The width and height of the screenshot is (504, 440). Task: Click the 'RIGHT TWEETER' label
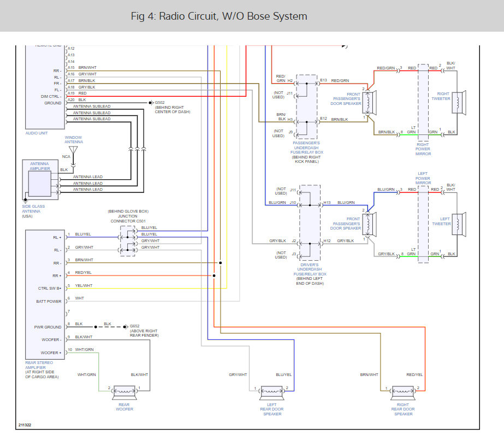click(441, 96)
